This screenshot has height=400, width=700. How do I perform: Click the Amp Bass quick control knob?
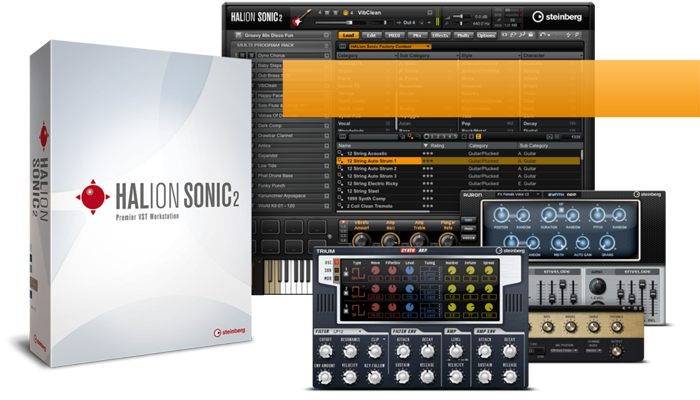(390, 241)
